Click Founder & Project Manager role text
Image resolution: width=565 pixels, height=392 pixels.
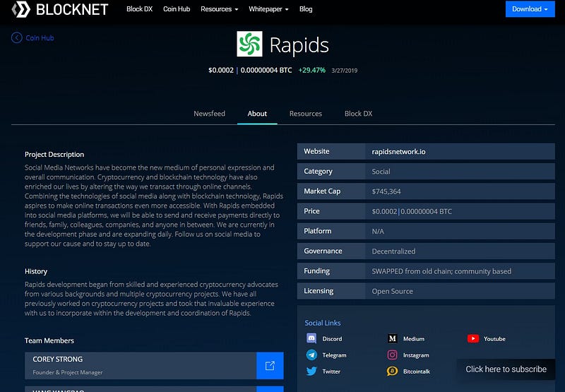[68, 372]
